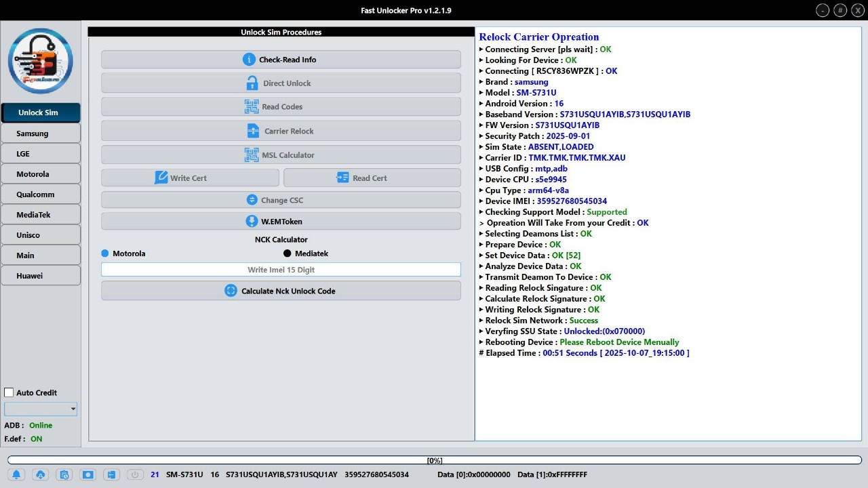Click the power icon in status bar
This screenshot has height=488, width=868.
point(135,474)
